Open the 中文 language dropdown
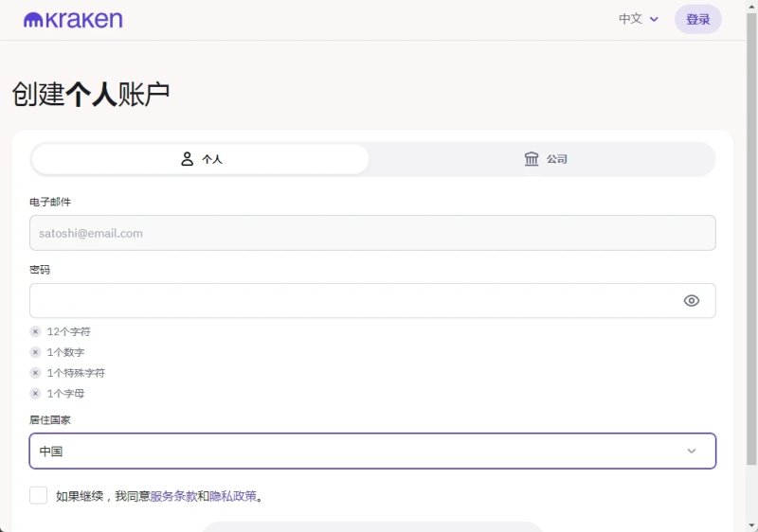Screen dimensions: 758x532 (639, 19)
